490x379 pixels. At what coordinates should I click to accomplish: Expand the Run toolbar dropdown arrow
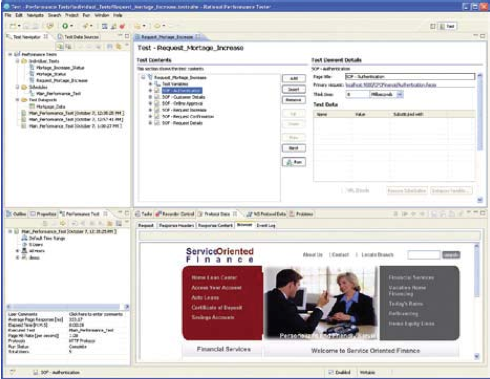point(71,26)
